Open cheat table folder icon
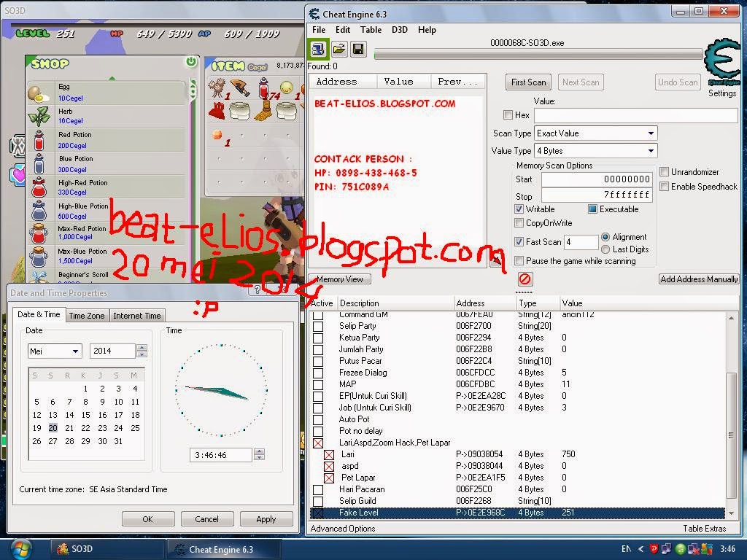This screenshot has height=560, width=747. point(338,49)
